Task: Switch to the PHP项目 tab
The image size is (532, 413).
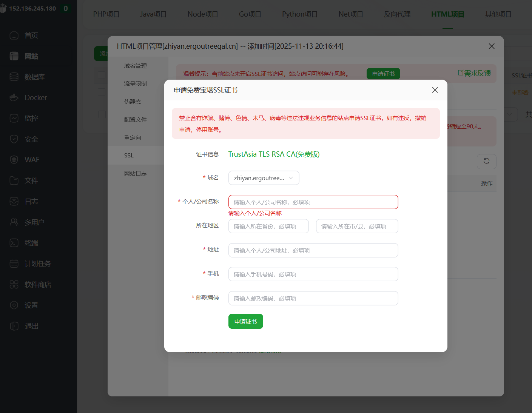Action: 106,14
